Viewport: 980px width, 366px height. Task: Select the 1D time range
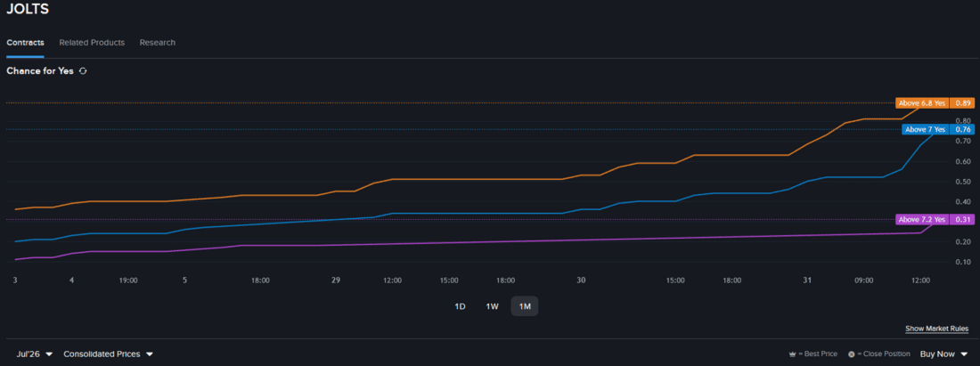pyautogui.click(x=460, y=306)
